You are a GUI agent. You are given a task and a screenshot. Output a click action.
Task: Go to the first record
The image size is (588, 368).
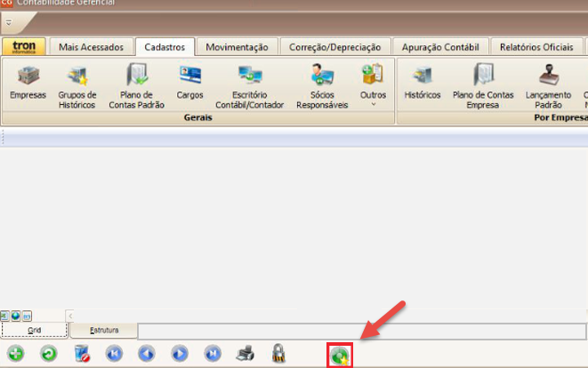(x=114, y=354)
